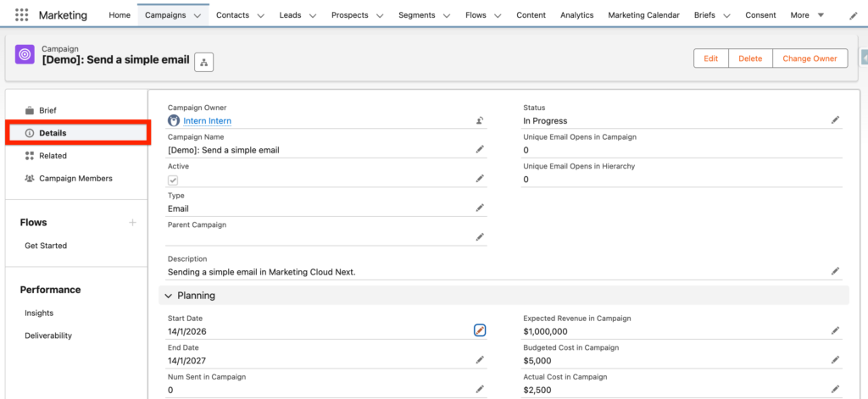The image size is (868, 399).
Task: Open the Intern Intern owner link
Action: (x=207, y=121)
